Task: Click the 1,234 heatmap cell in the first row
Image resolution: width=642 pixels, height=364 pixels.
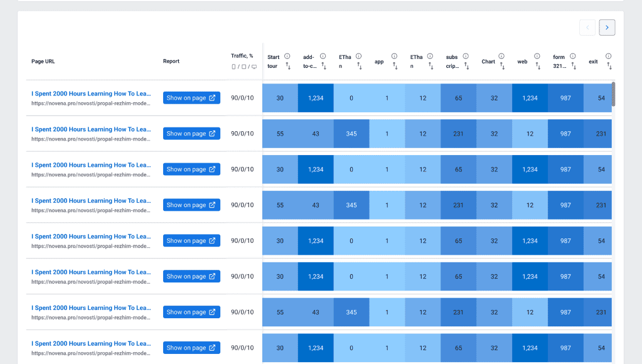Action: [315, 98]
